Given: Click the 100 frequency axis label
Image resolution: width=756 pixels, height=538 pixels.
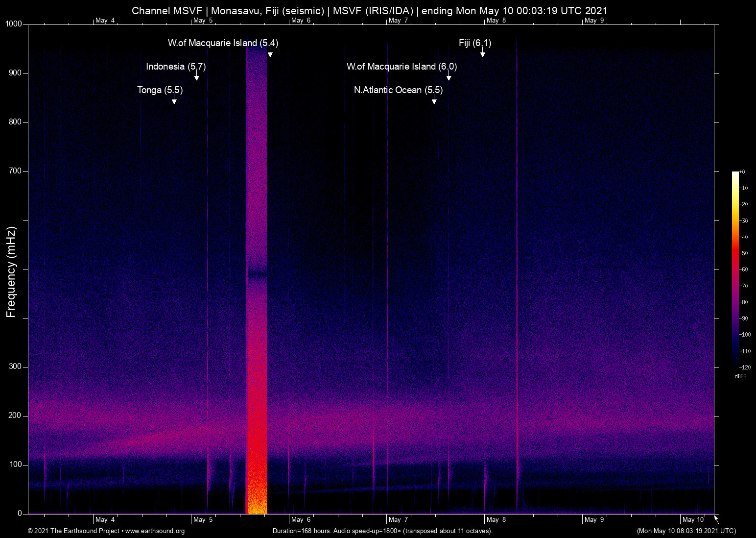Looking at the screenshot, I should [15, 465].
